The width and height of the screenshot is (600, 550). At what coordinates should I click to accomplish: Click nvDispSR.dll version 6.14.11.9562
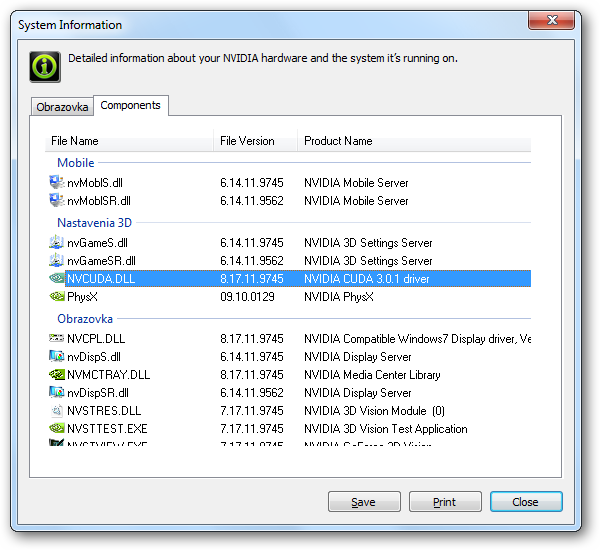pyautogui.click(x=252, y=393)
